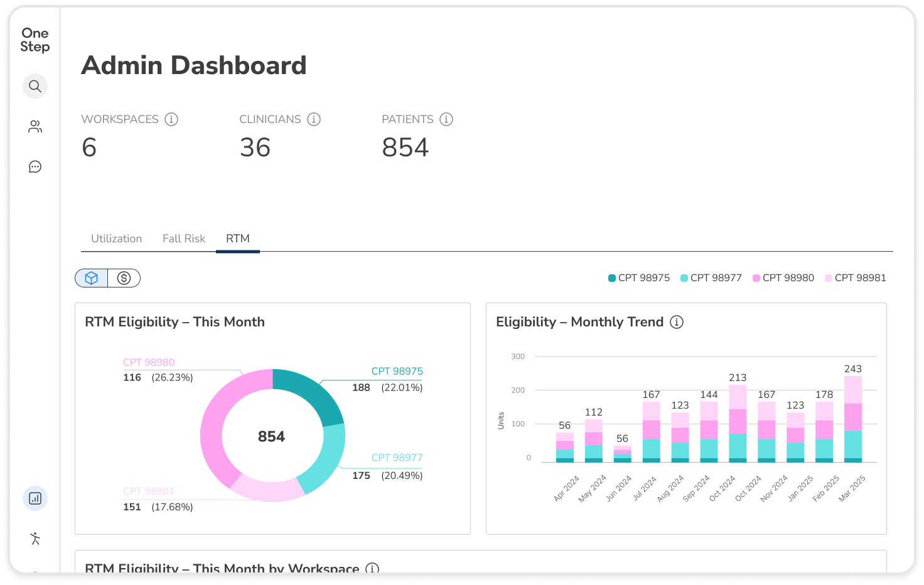This screenshot has height=585, width=924.
Task: Click the Patients info icon
Action: pos(446,119)
